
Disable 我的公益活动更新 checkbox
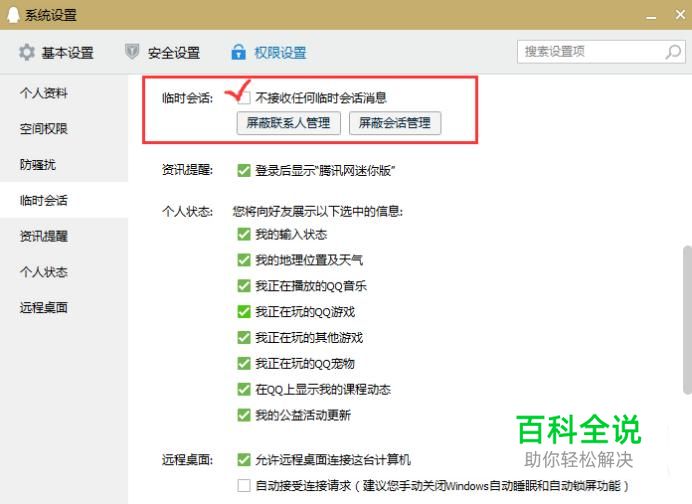[244, 415]
